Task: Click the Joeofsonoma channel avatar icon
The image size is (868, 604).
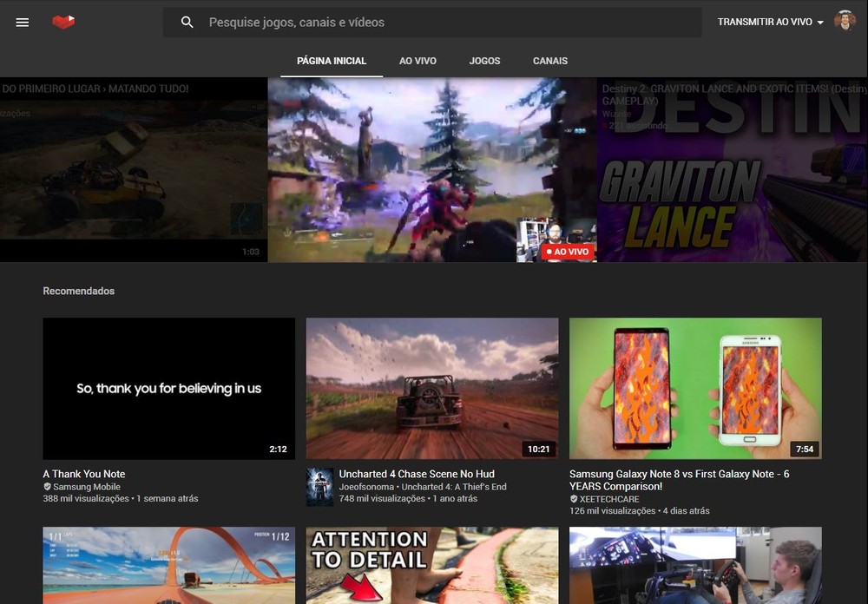Action: [x=319, y=487]
